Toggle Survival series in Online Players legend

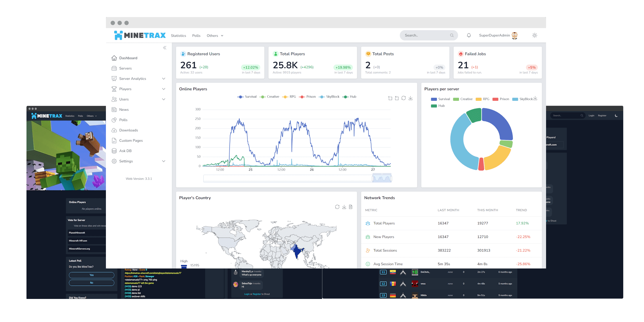[247, 97]
